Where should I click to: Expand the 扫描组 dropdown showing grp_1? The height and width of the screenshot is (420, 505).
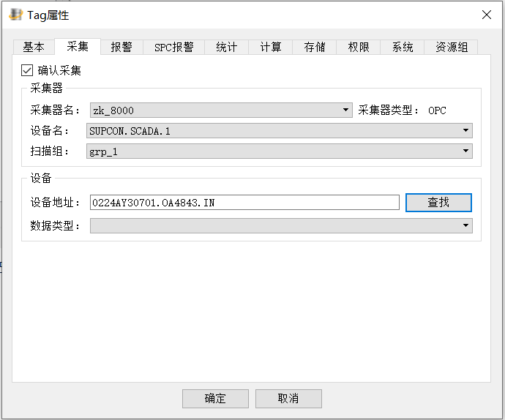[x=280, y=151]
